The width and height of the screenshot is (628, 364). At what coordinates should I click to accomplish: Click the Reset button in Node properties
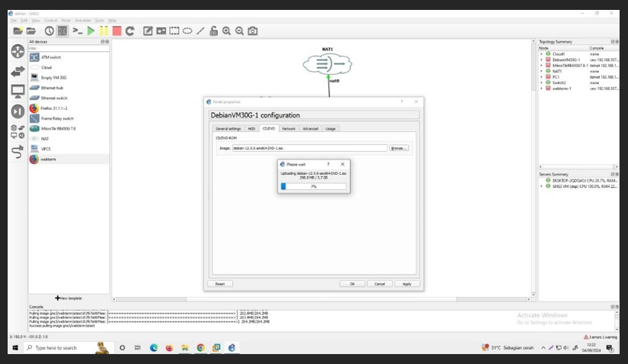(x=220, y=284)
